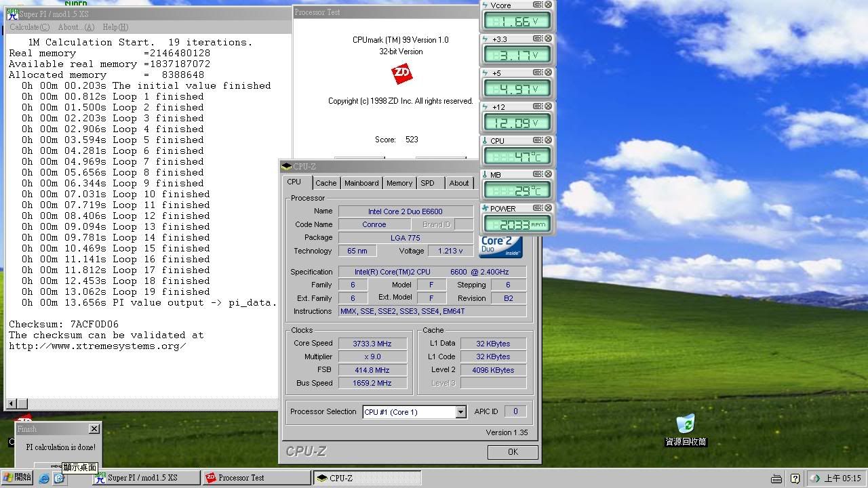Close the +12 voltage widget

[548, 106]
